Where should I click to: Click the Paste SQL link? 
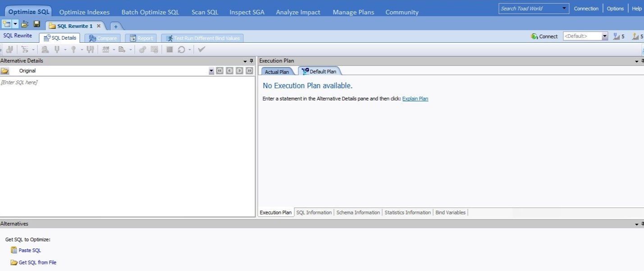coord(30,250)
